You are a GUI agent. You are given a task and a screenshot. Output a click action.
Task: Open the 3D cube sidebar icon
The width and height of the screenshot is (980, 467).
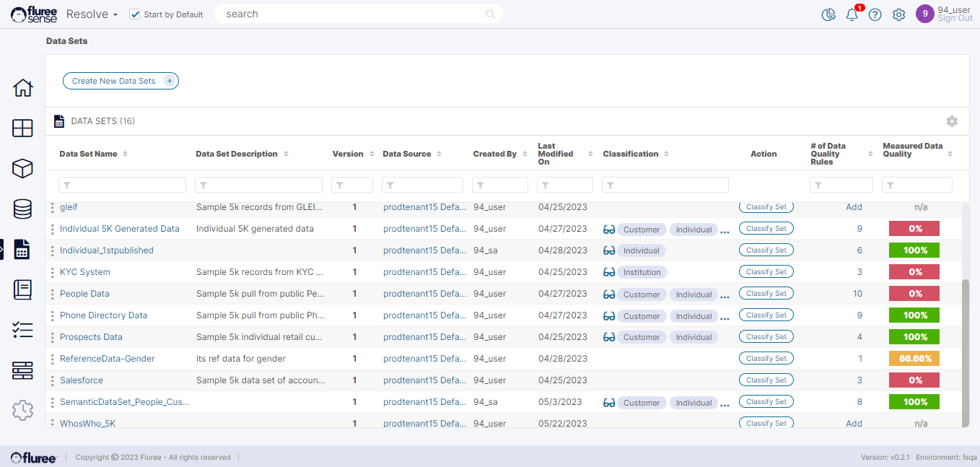coord(22,168)
